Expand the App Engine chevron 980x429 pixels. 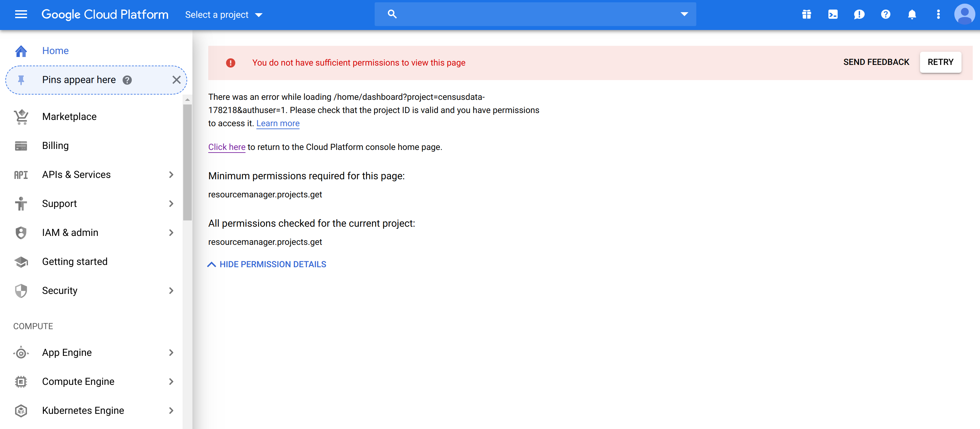tap(171, 353)
